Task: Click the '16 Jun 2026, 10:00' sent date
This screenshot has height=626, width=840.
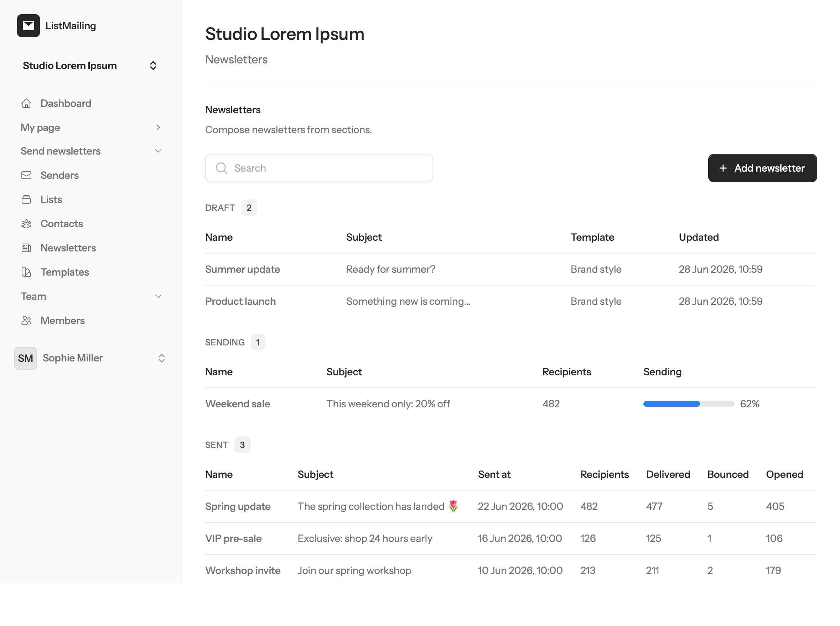Action: tap(520, 539)
